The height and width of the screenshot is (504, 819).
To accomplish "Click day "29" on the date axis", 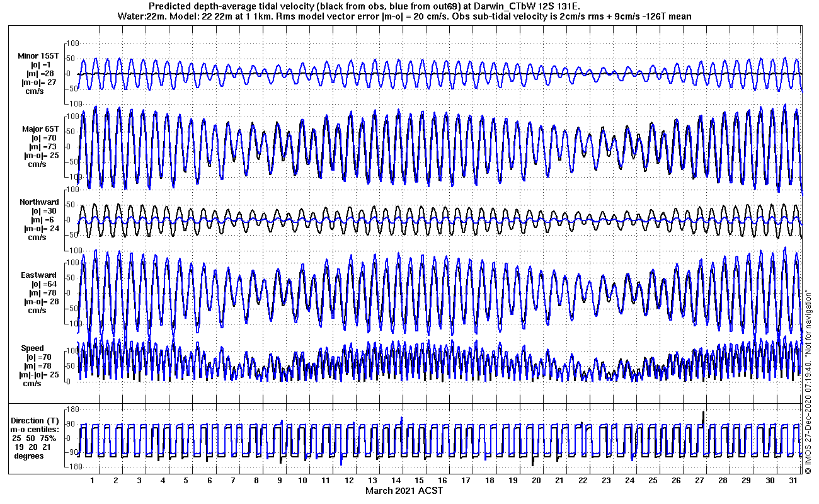I will click(747, 481).
